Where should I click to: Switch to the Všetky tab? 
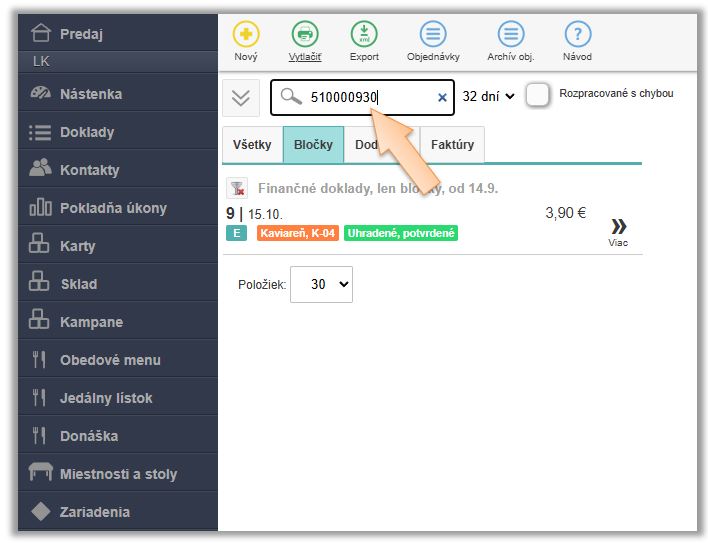point(252,145)
